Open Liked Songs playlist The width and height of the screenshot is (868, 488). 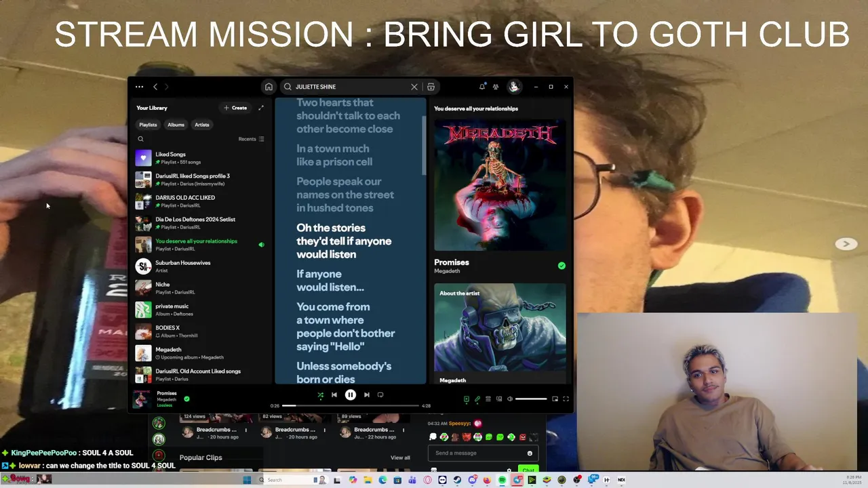point(201,158)
